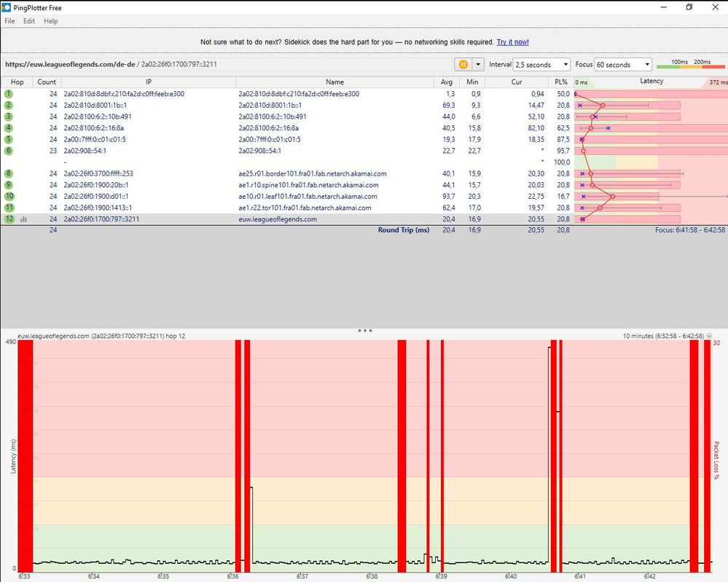Screen dimensions: 728x582
Task: Click the Cur column header
Action: (516, 82)
